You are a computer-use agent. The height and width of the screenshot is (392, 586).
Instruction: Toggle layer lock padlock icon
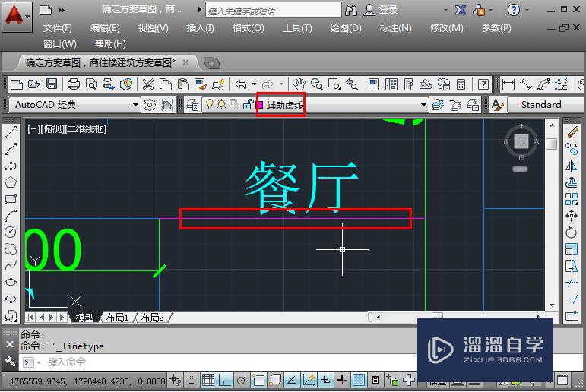coord(248,104)
